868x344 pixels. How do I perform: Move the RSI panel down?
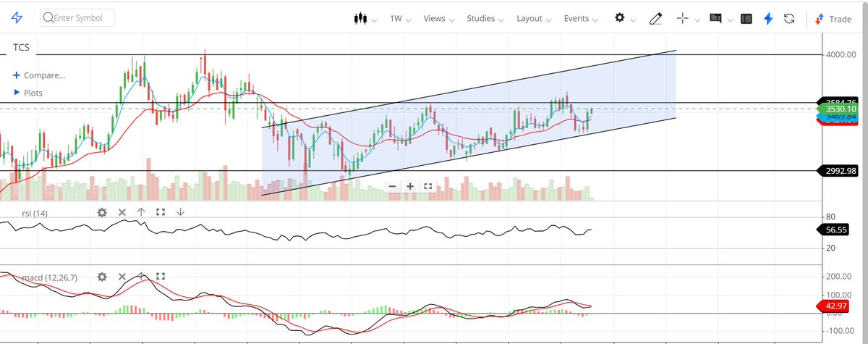180,212
